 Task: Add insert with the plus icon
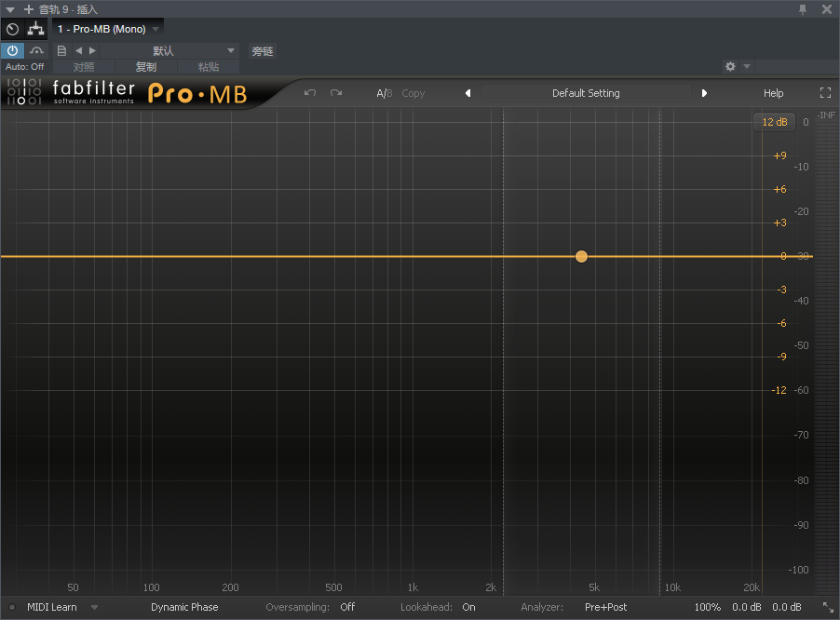click(x=28, y=9)
